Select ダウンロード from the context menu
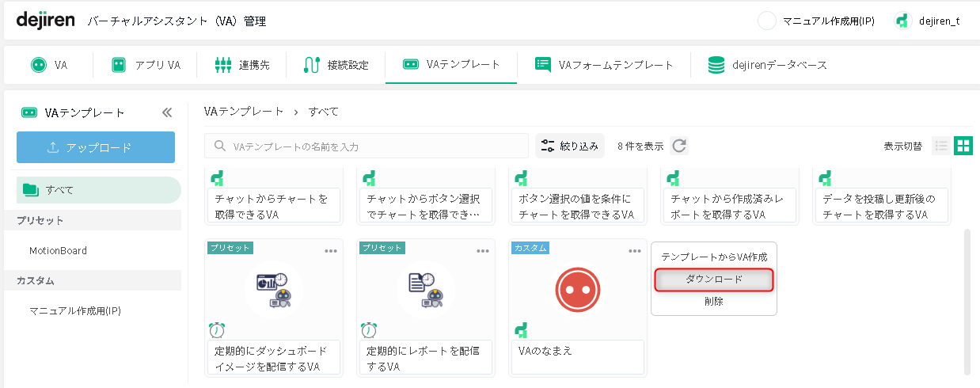Viewport: 980px width, 388px height. tap(713, 280)
